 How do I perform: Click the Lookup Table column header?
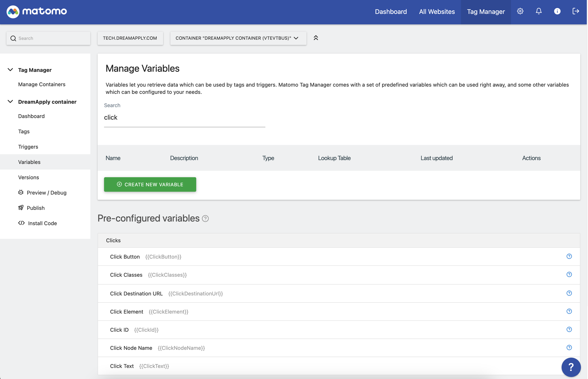(334, 158)
